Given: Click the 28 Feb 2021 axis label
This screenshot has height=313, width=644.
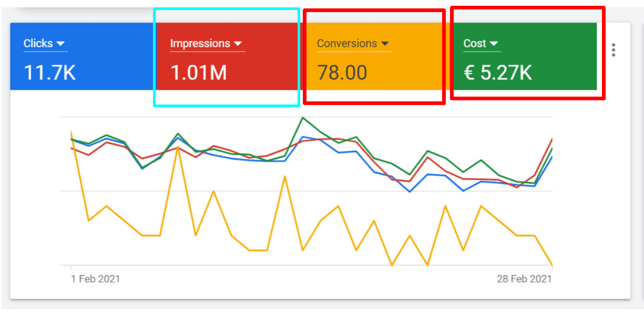Looking at the screenshot, I should pos(524,279).
